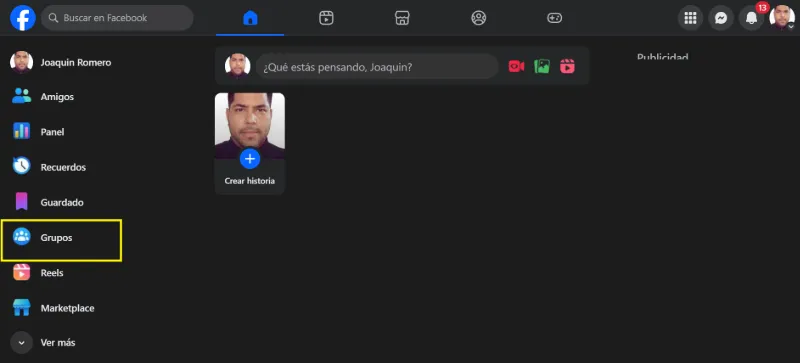The height and width of the screenshot is (363, 800).
Task: Open the Crear historia card photo
Action: 250,126
